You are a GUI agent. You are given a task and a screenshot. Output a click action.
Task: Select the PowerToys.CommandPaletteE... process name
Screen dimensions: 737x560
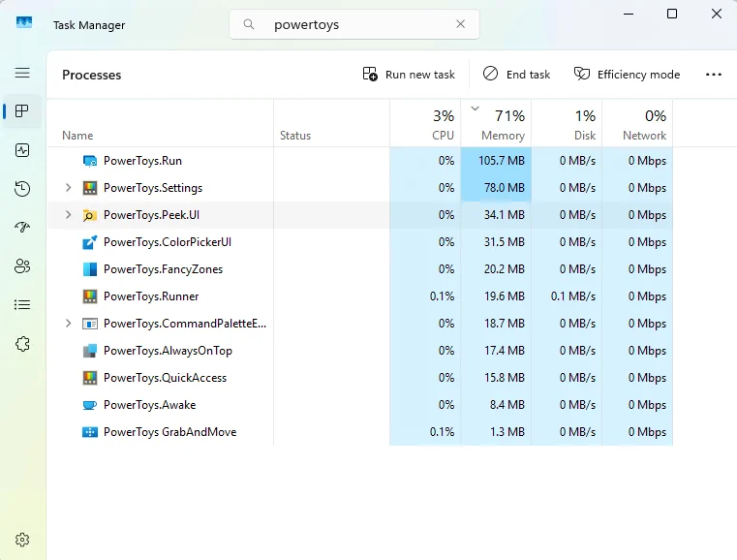pyautogui.click(x=185, y=324)
